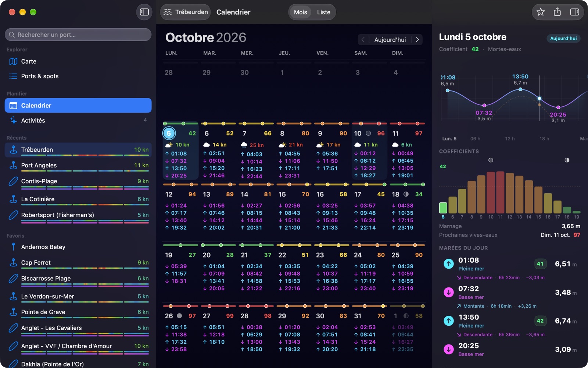The width and height of the screenshot is (588, 368).
Task: Click the time marker on the tide curve
Action: click(539, 98)
